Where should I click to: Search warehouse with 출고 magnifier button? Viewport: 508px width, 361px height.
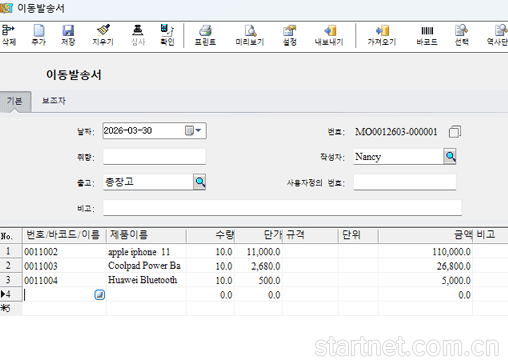[200, 182]
